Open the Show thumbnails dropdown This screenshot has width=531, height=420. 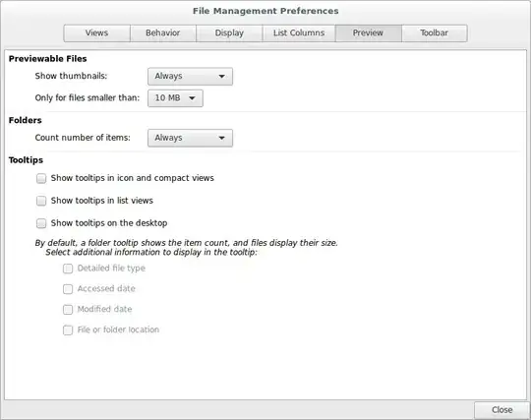click(x=190, y=76)
